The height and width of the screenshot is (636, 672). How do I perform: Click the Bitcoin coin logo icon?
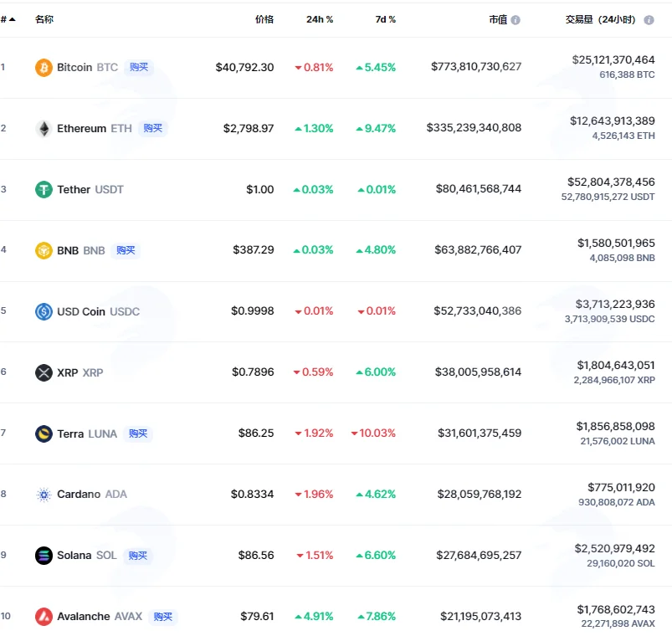[44, 68]
